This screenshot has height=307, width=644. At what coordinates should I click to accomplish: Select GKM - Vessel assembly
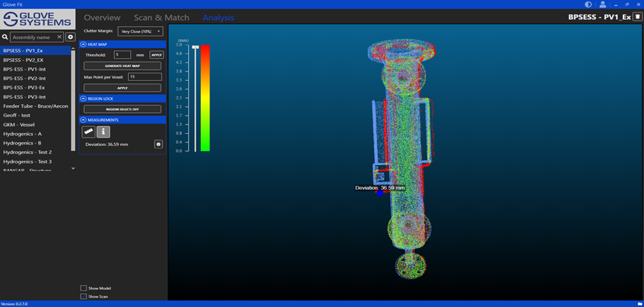point(35,125)
